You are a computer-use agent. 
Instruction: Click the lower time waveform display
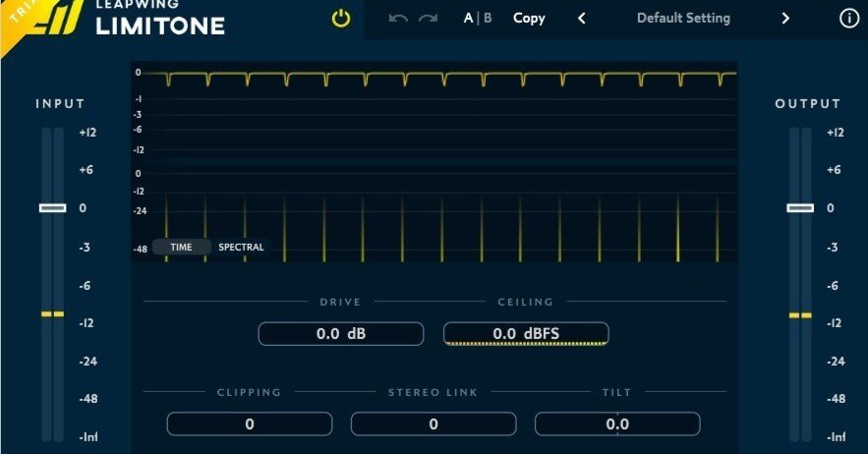[x=434, y=213]
